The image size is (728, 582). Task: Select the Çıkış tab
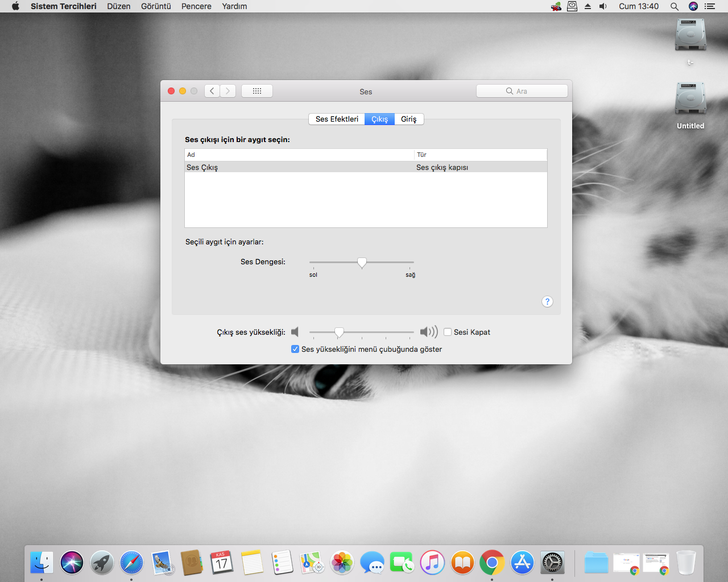(379, 119)
